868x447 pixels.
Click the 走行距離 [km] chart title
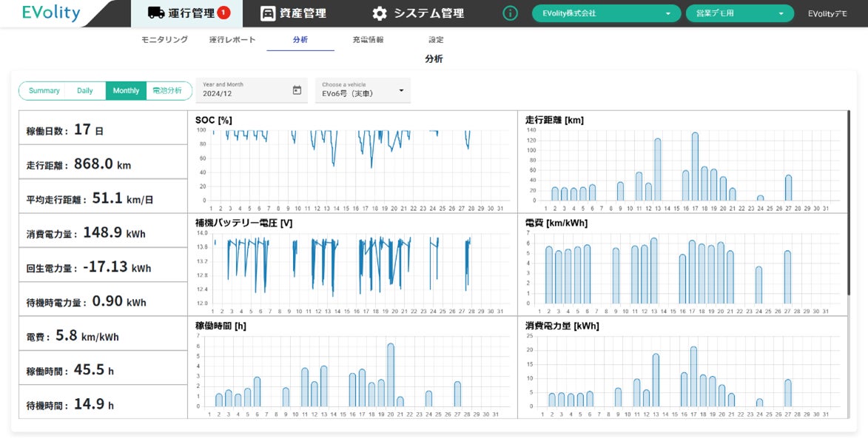tap(554, 120)
